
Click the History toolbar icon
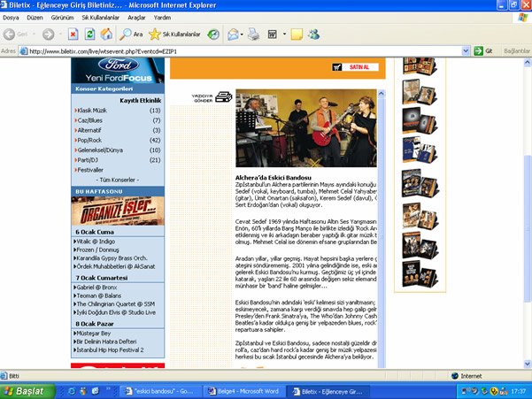213,35
